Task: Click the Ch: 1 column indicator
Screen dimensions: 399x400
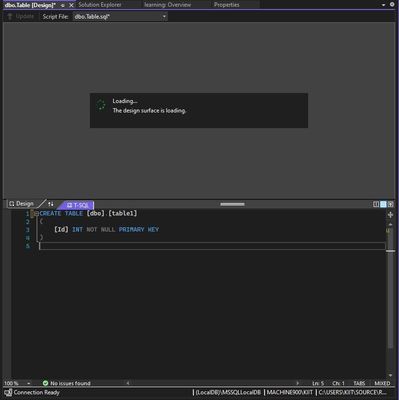Action: pos(338,383)
